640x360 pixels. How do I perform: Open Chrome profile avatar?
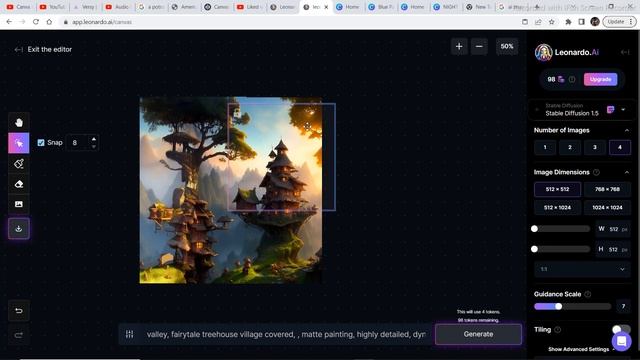click(595, 22)
